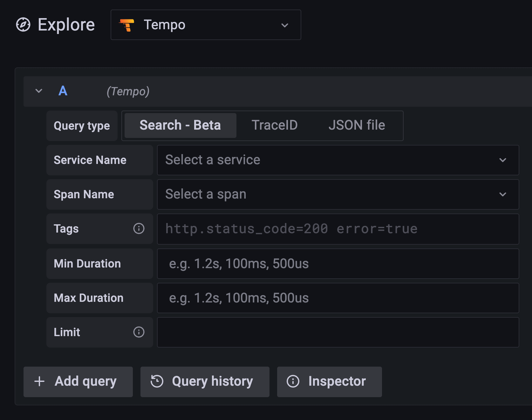532x420 pixels.
Task: Click the Service Name field label
Action: point(90,160)
